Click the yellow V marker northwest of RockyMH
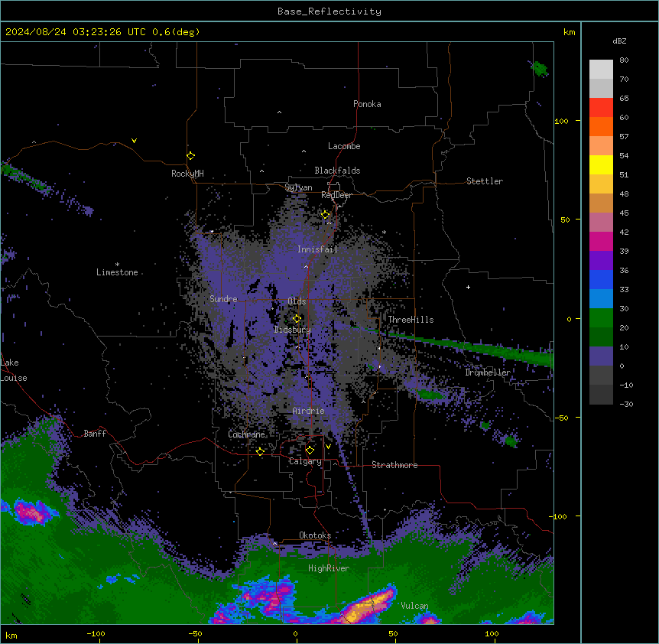Image resolution: width=659 pixels, height=644 pixels. point(134,141)
